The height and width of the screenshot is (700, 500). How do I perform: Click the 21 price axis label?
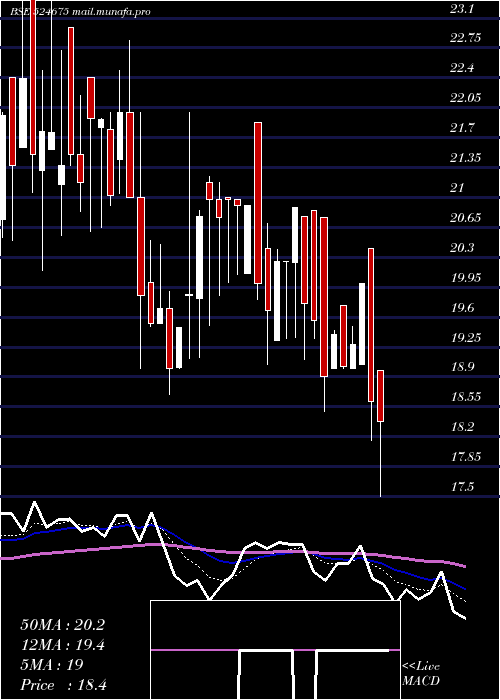click(x=457, y=188)
